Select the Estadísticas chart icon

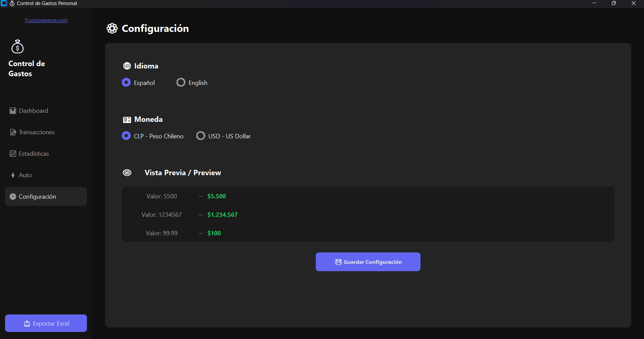coord(13,153)
